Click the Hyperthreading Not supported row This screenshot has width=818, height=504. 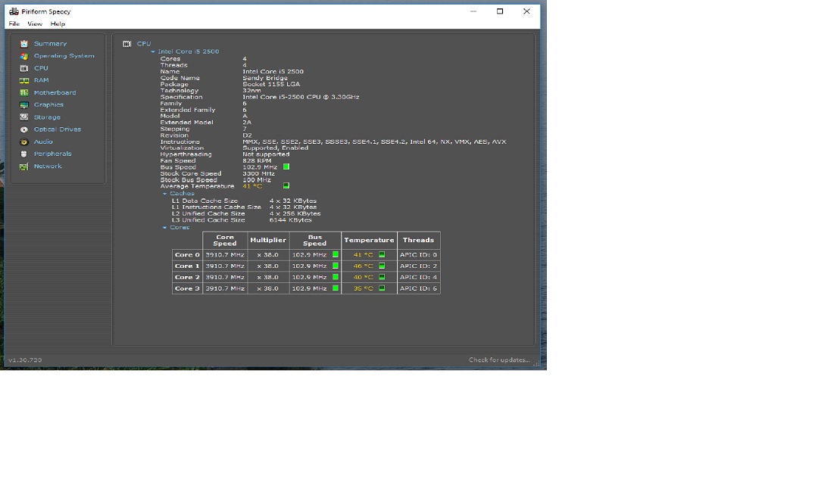tap(225, 154)
